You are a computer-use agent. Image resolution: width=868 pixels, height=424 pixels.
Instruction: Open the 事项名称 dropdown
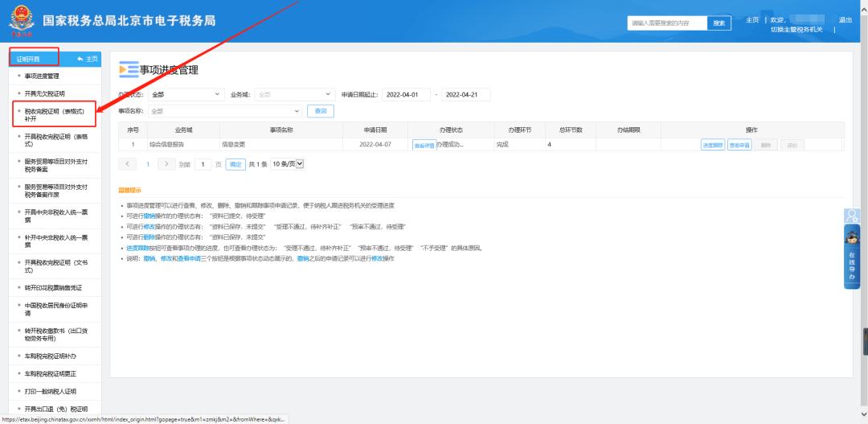[x=225, y=111]
